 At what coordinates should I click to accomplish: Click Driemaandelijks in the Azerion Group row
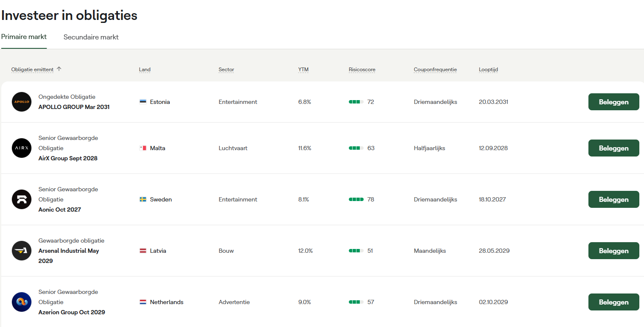[436, 302]
